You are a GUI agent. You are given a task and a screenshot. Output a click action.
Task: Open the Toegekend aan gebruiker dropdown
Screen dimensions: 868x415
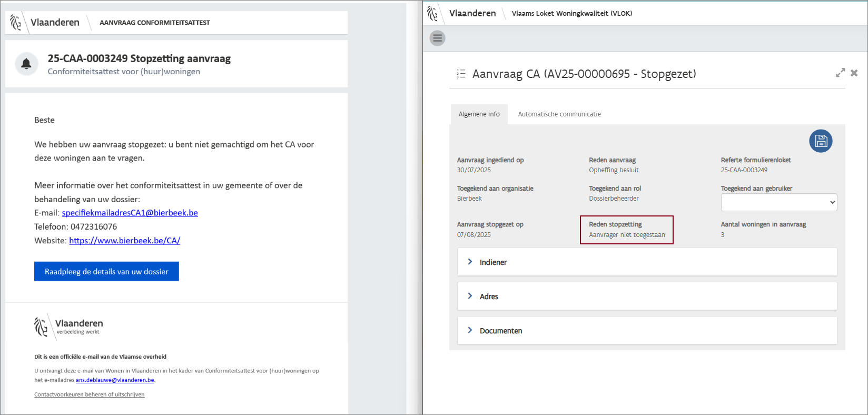tap(778, 202)
